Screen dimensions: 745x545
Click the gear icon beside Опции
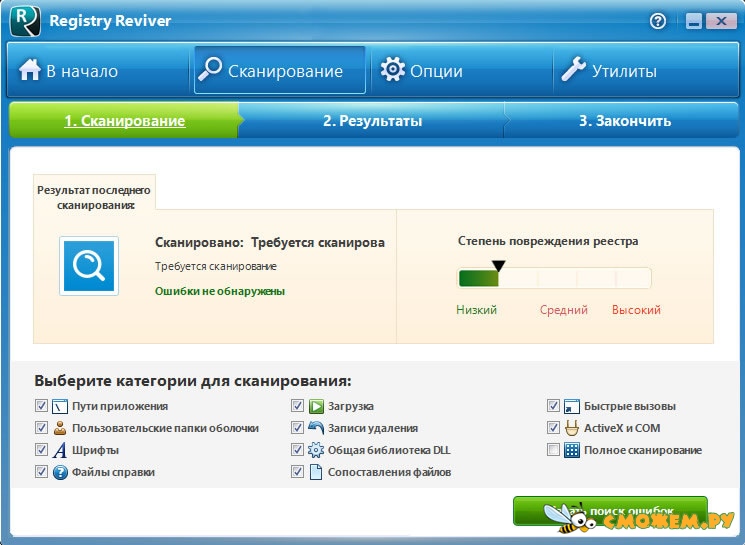coord(392,69)
